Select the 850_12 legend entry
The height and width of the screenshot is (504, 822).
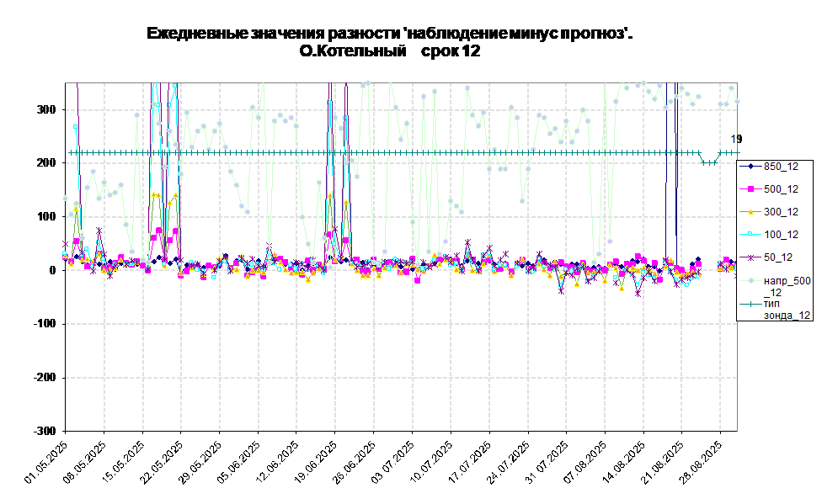[x=781, y=166]
